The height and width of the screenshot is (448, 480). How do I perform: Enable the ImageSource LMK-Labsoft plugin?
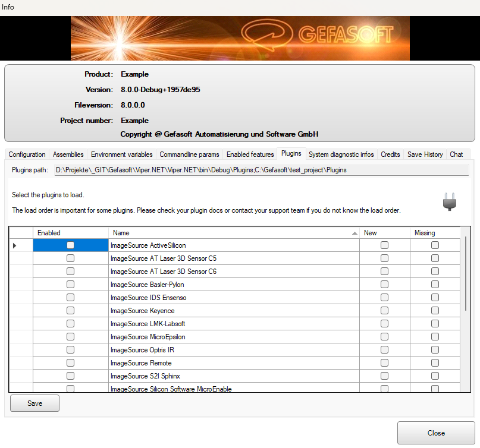pyautogui.click(x=70, y=324)
